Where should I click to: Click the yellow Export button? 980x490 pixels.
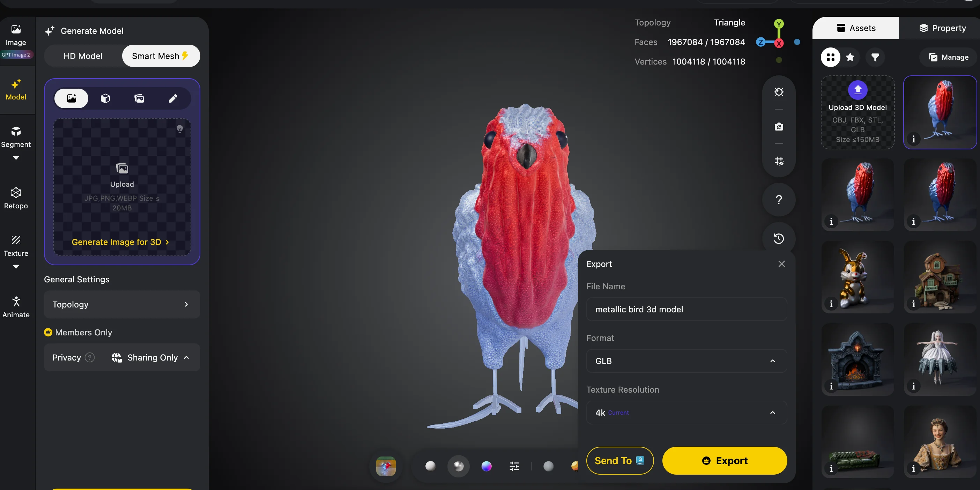[724, 460]
